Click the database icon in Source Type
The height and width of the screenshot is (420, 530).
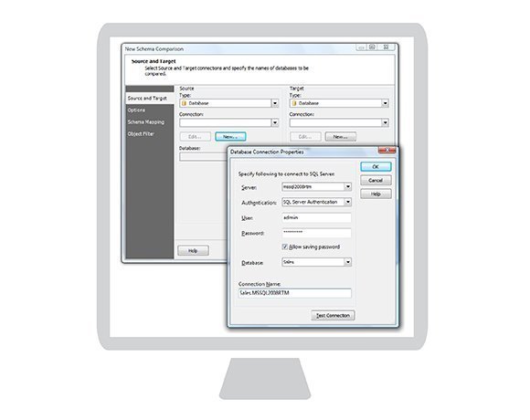[185, 103]
